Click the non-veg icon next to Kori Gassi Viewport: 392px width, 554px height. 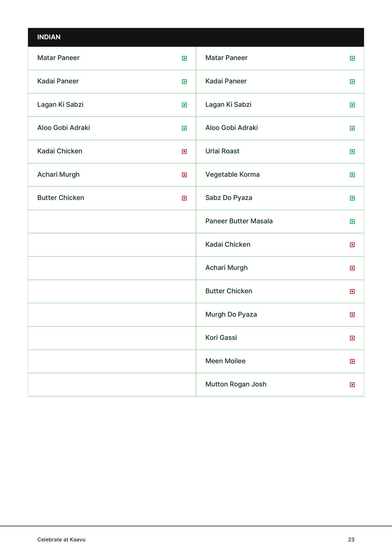coord(352,338)
